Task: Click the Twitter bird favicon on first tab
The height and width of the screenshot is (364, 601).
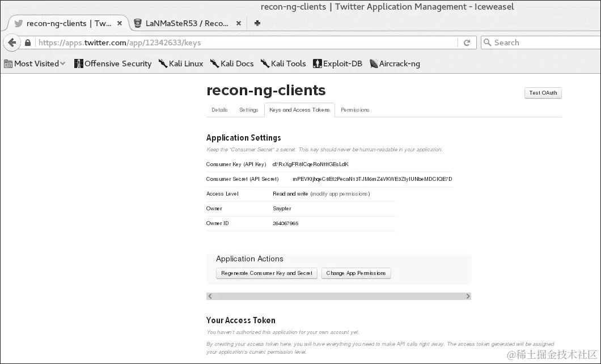Action: pos(18,23)
